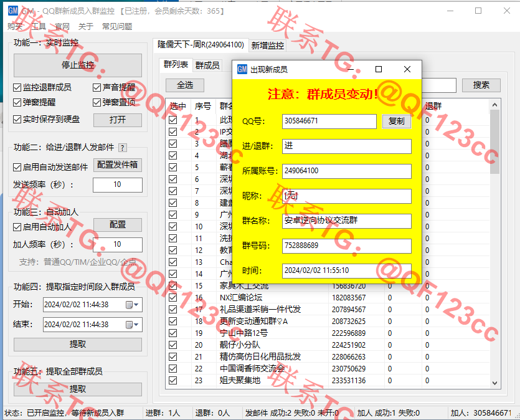Screen dimensions: 520x420
Task: Open the 常见问题 menu
Action: [x=117, y=27]
